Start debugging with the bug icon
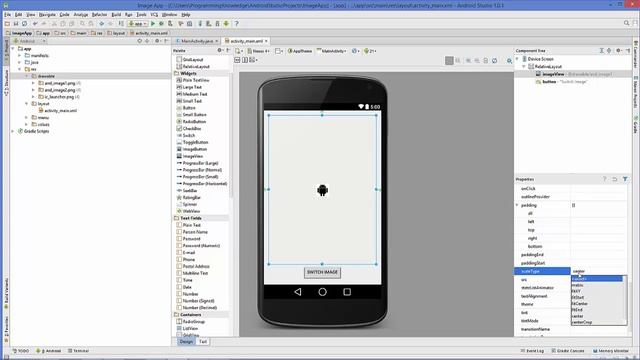The height and width of the screenshot is (360, 640). 161,24
